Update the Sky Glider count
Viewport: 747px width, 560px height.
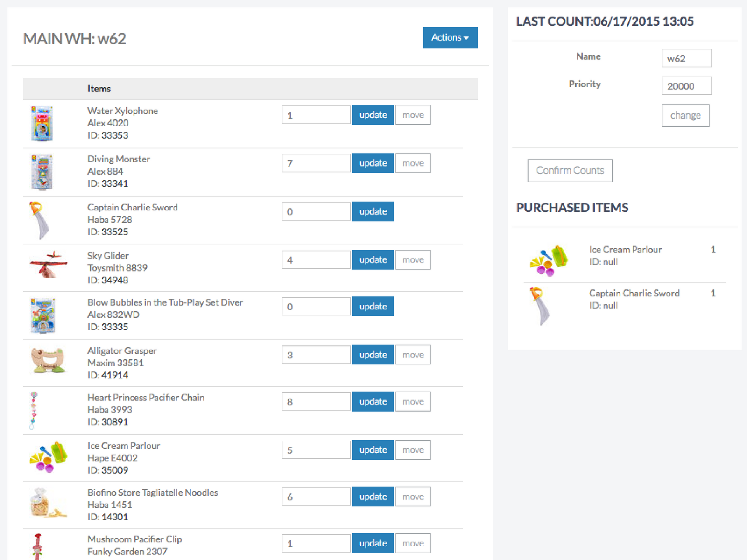coord(373,260)
